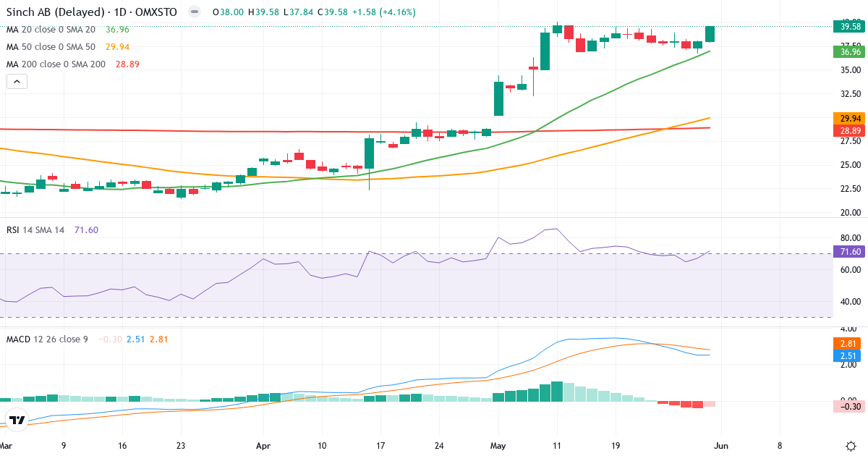Click the Jun label on the time axis
Viewport: 868px width, 456px height.
coord(721,446)
